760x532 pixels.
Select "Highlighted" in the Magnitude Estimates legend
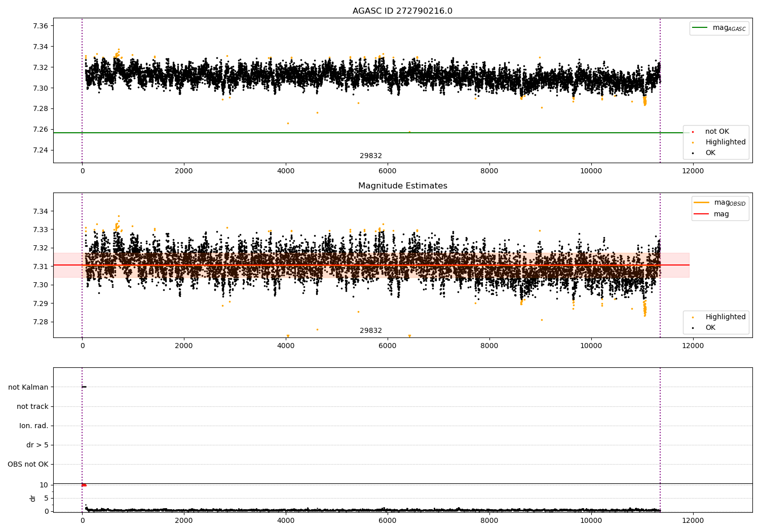click(x=726, y=317)
